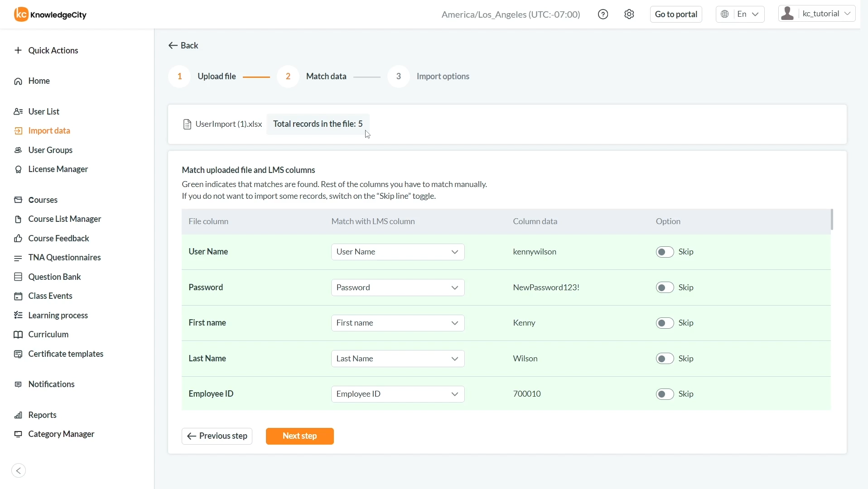The width and height of the screenshot is (868, 489).
Task: Click the Quick Actions plus icon
Action: click(x=18, y=50)
